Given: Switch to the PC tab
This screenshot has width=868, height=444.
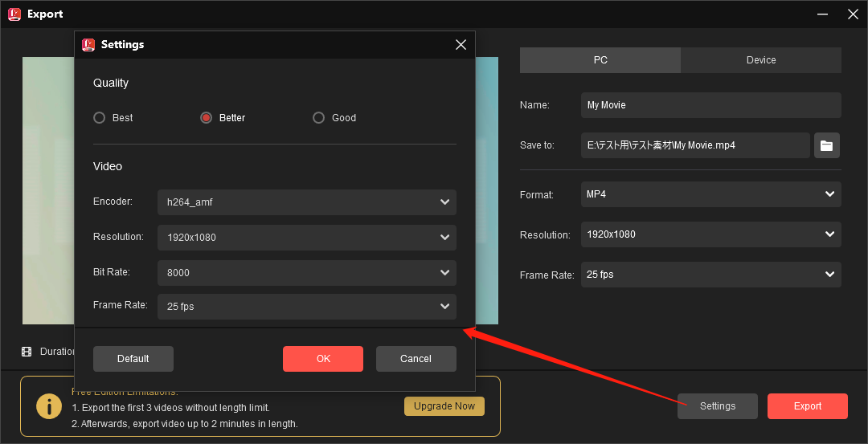Looking at the screenshot, I should (600, 60).
